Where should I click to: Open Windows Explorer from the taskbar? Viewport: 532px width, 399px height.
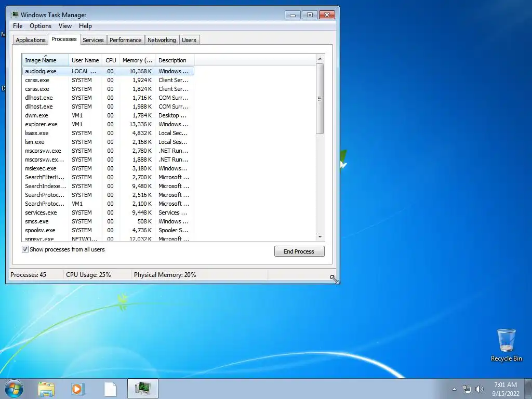(46, 389)
